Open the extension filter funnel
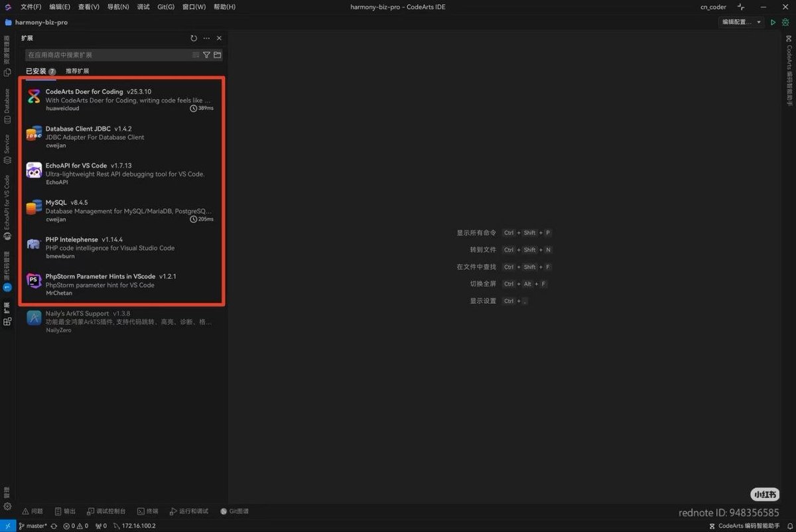Image resolution: width=796 pixels, height=532 pixels. [x=206, y=55]
